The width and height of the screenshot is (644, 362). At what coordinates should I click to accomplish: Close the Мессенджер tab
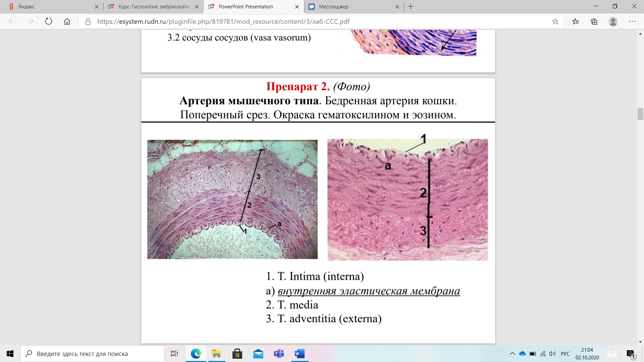click(x=397, y=7)
